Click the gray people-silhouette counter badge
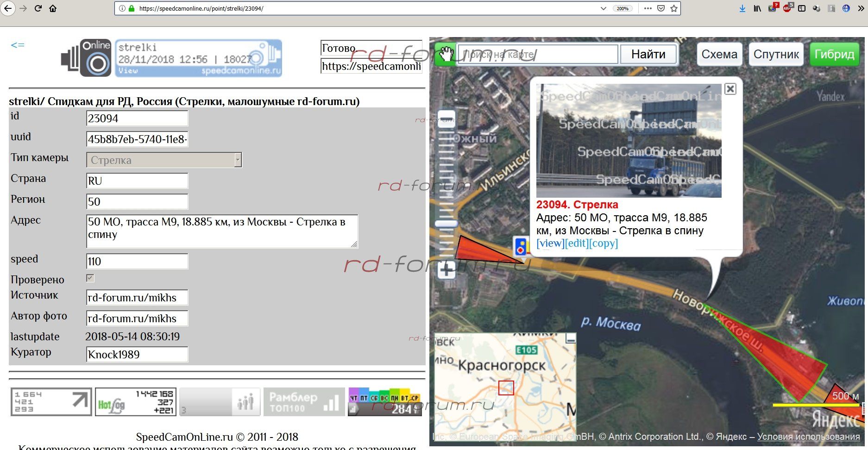 (220, 402)
